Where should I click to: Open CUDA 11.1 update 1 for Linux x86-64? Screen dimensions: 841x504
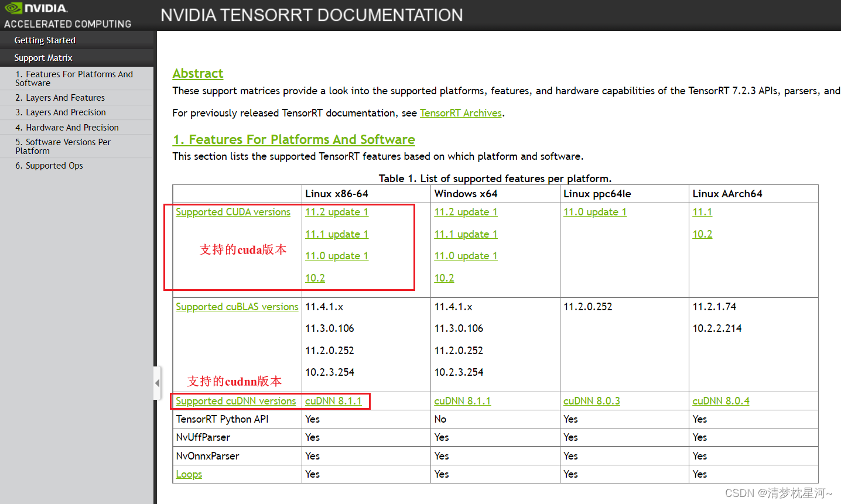(x=337, y=234)
